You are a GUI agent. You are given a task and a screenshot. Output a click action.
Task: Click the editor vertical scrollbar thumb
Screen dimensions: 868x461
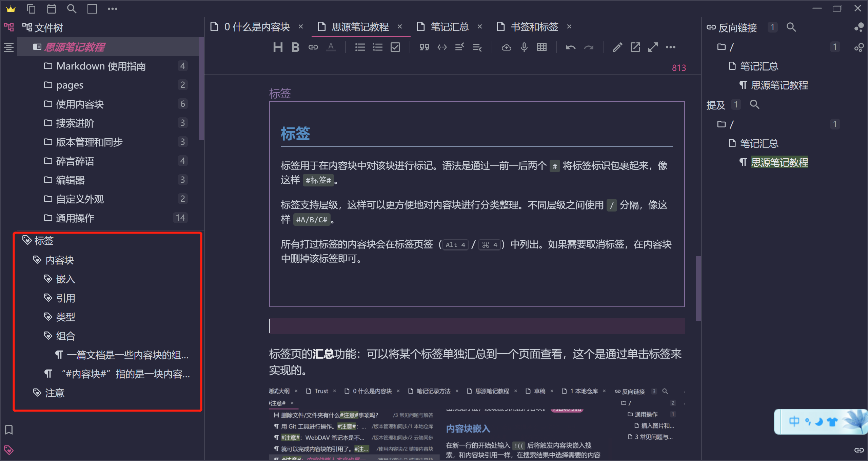[698, 288]
